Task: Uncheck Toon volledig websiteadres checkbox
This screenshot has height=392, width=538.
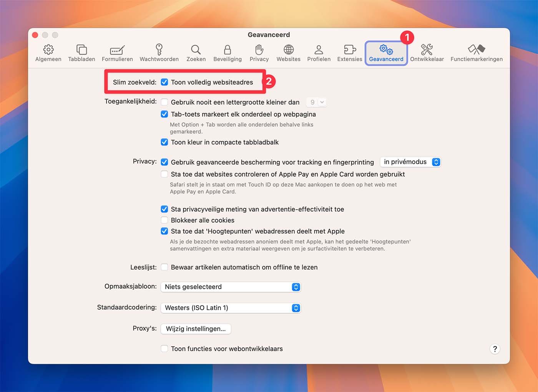Action: [x=164, y=82]
